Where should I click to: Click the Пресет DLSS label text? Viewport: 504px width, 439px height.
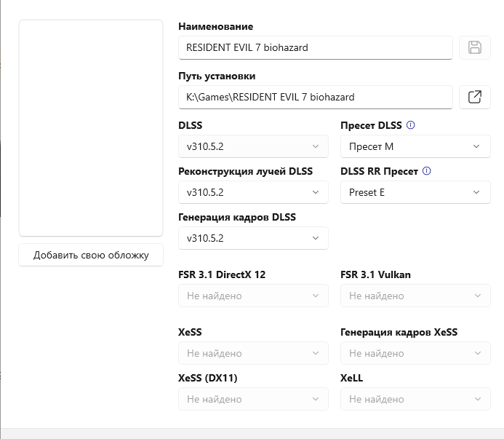(371, 125)
